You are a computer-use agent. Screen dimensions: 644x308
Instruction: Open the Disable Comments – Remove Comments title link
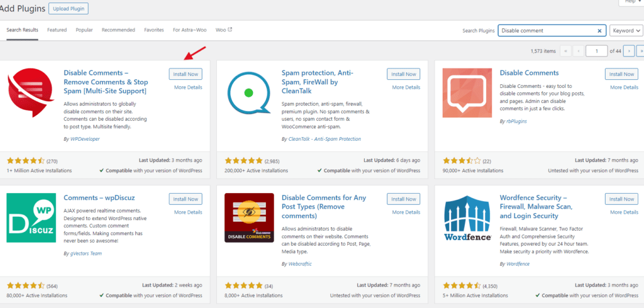point(106,82)
